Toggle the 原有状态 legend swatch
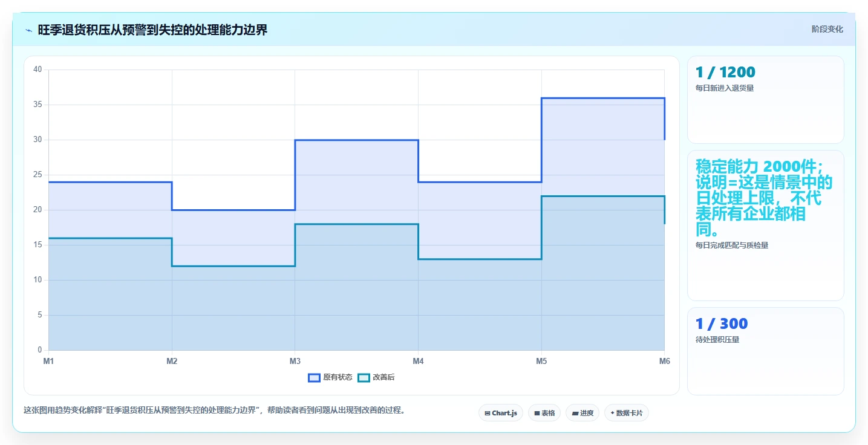 click(314, 377)
